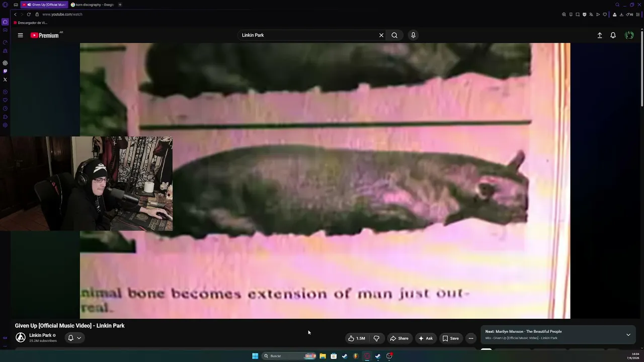Open the page translate icon
This screenshot has height=362, width=644.
591,15
